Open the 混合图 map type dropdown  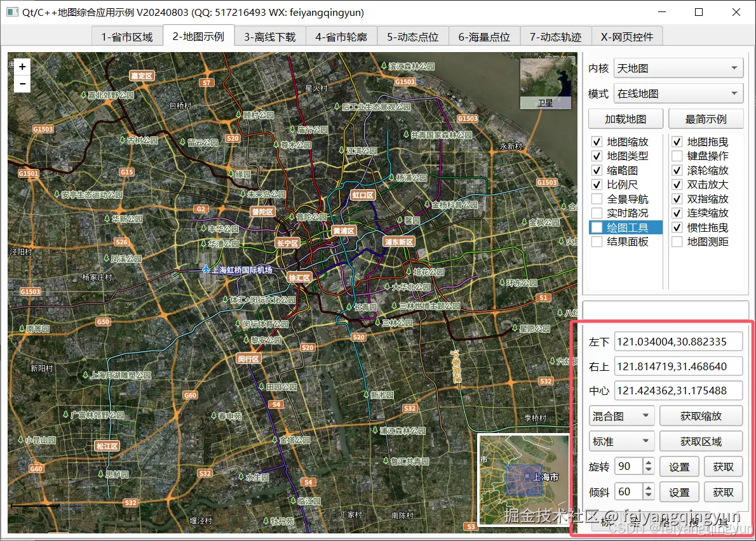621,417
